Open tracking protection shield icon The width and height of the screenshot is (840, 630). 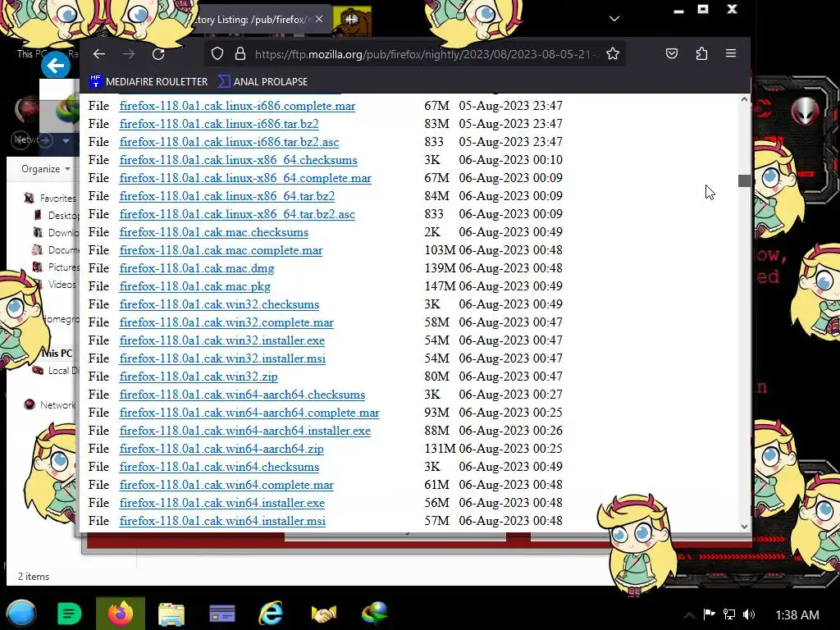pos(217,53)
